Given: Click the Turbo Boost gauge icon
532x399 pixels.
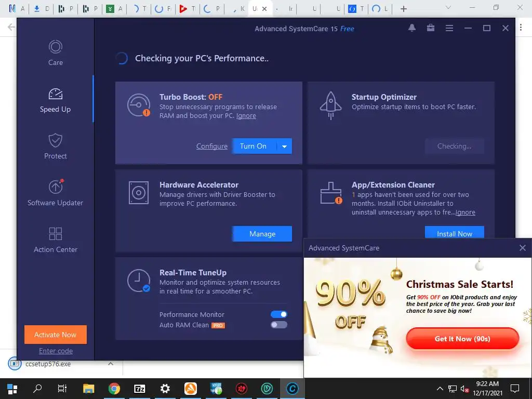Looking at the screenshot, I should pos(139,105).
